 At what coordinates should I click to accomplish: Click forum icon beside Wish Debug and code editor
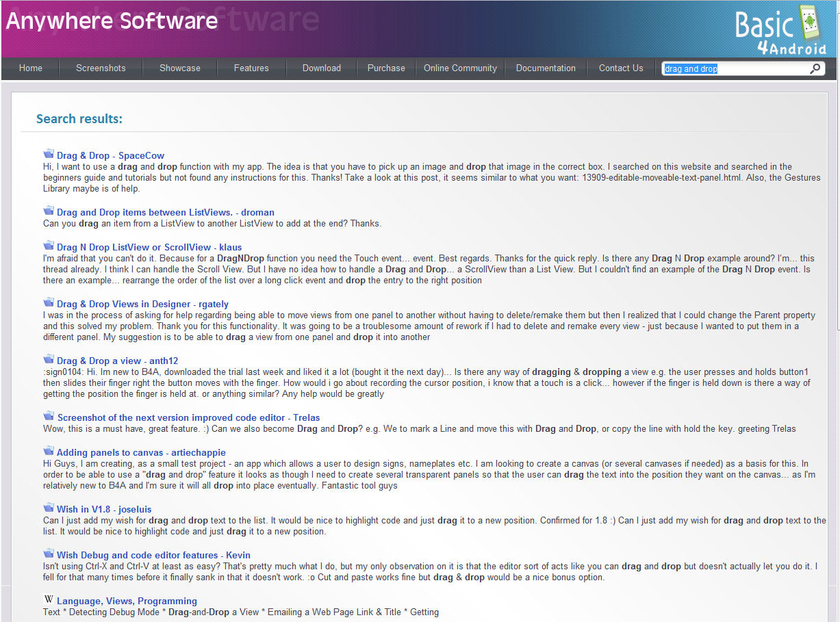pyautogui.click(x=49, y=554)
